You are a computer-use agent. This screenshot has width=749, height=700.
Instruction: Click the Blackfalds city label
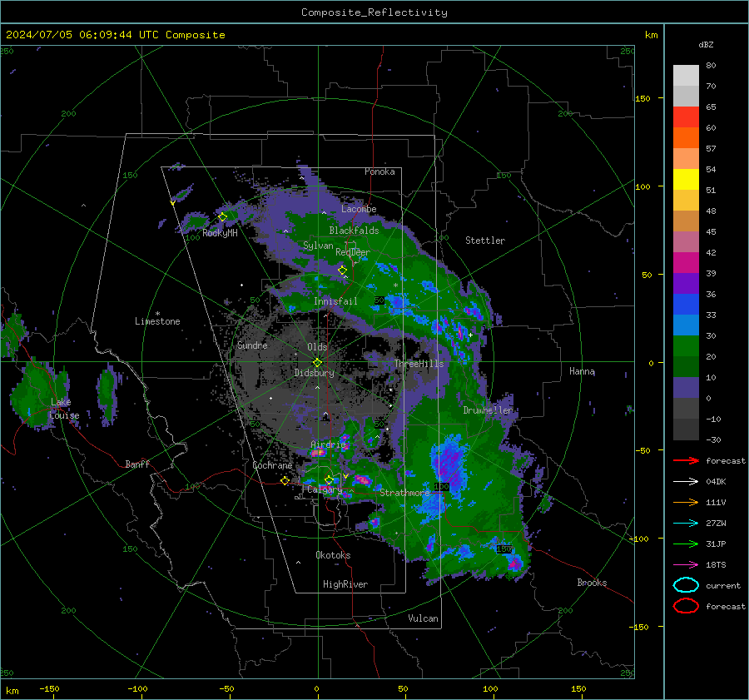[354, 231]
